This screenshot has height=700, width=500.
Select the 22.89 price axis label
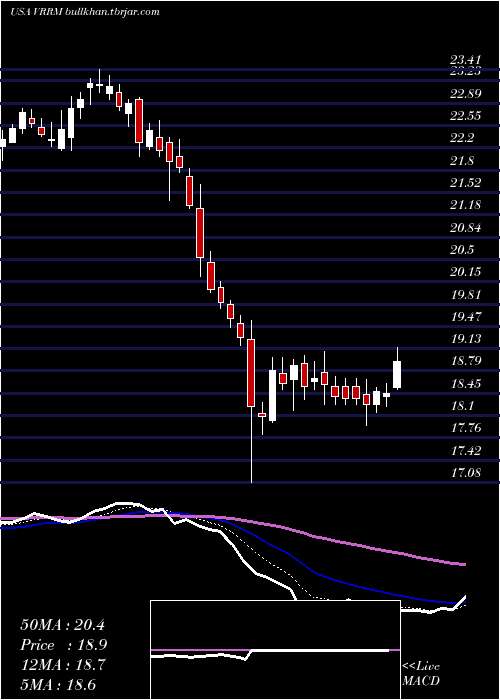[466, 93]
